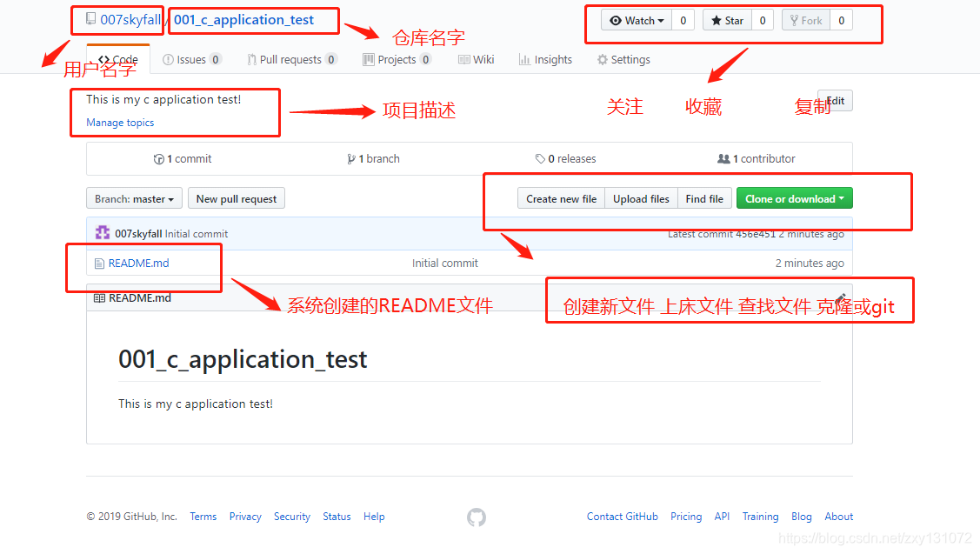Screen dimensions: 980x554
Task: Select the Code tab
Action: [118, 59]
